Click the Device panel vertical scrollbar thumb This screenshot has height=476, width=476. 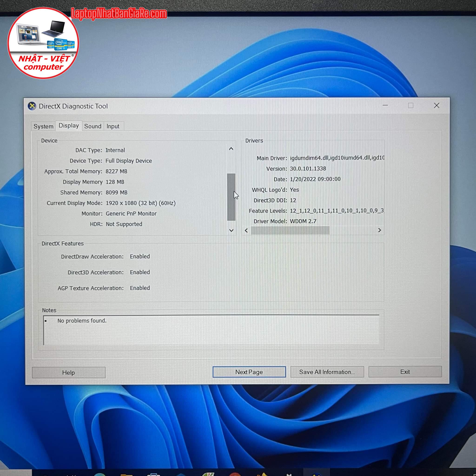pyautogui.click(x=231, y=197)
